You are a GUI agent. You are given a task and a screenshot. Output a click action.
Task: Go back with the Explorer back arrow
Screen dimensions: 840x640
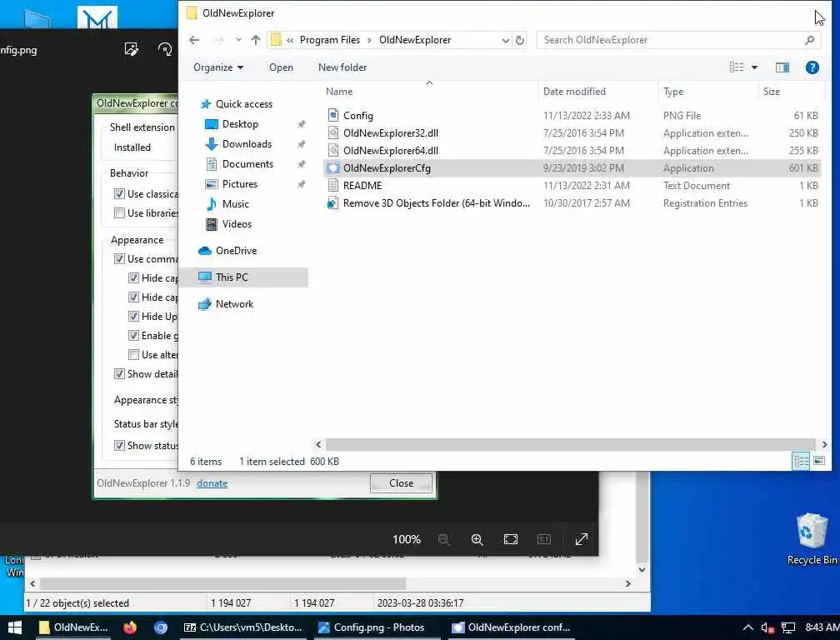(194, 40)
